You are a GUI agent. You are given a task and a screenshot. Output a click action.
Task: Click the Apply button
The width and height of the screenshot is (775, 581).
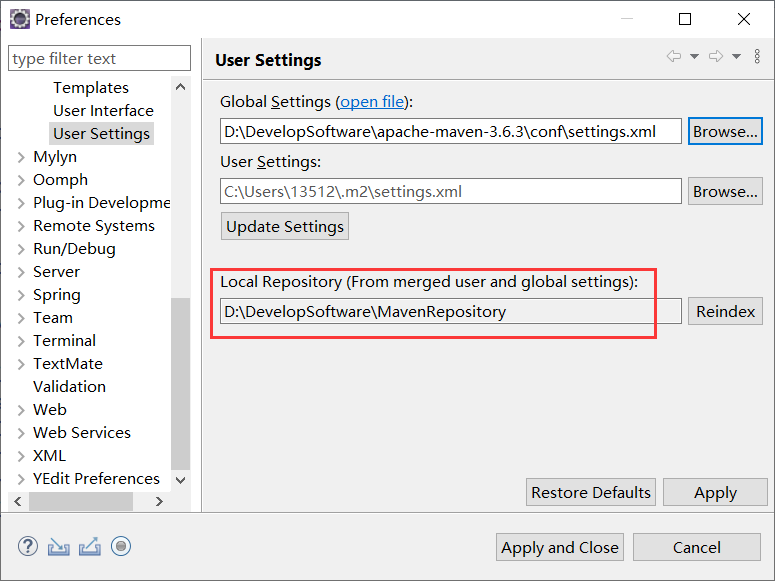(715, 492)
